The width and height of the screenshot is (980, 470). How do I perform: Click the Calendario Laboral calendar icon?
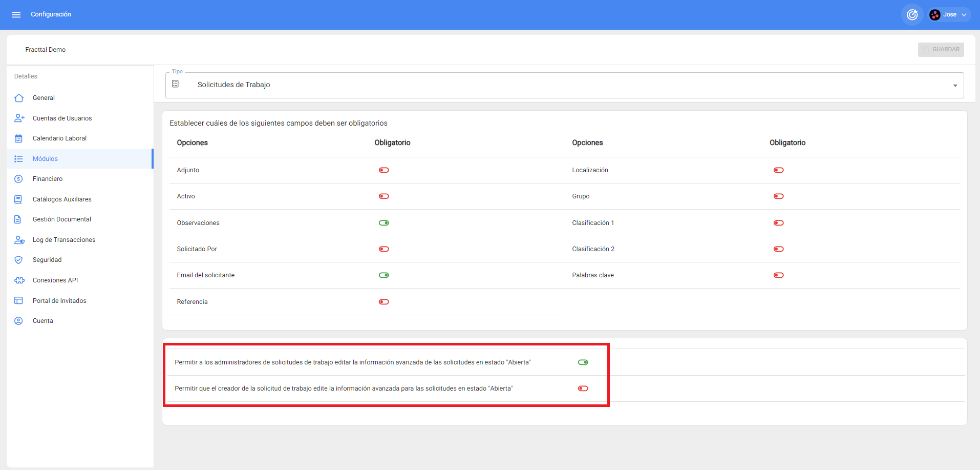pyautogui.click(x=19, y=138)
